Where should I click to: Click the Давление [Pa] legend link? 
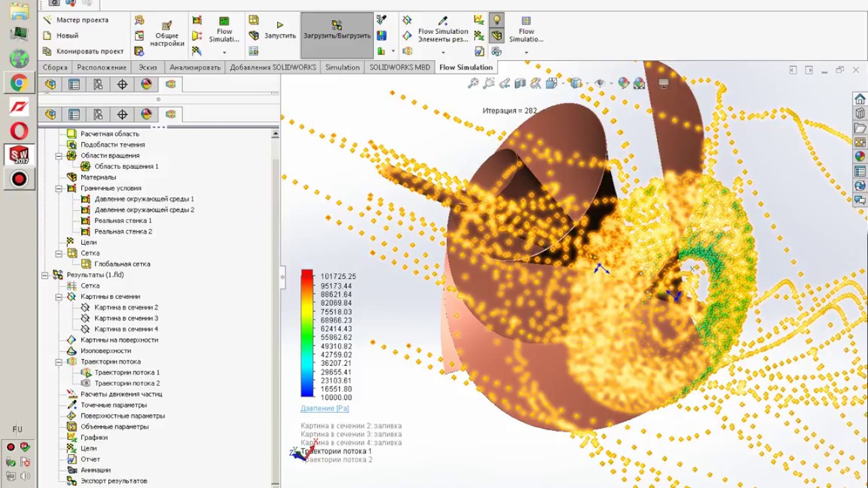click(x=324, y=409)
